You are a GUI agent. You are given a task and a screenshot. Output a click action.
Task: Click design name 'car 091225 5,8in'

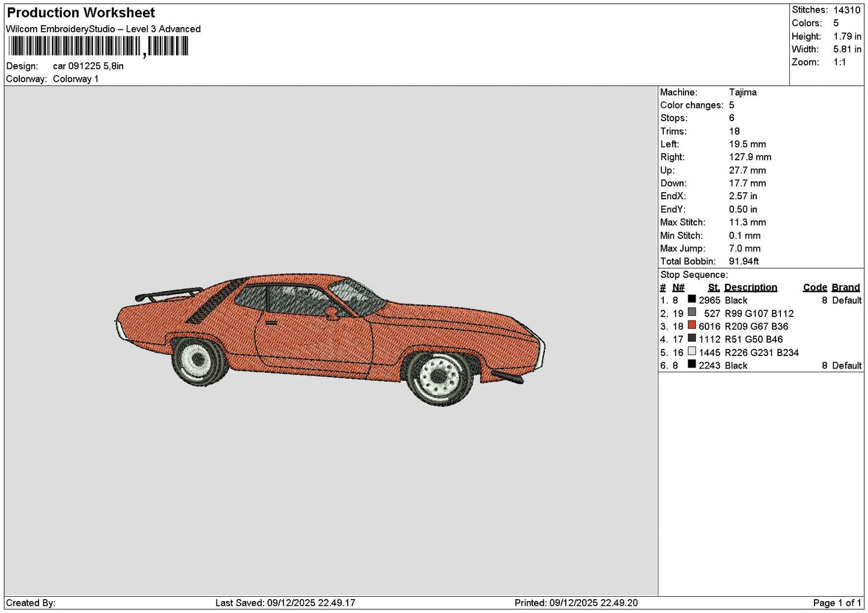click(88, 66)
